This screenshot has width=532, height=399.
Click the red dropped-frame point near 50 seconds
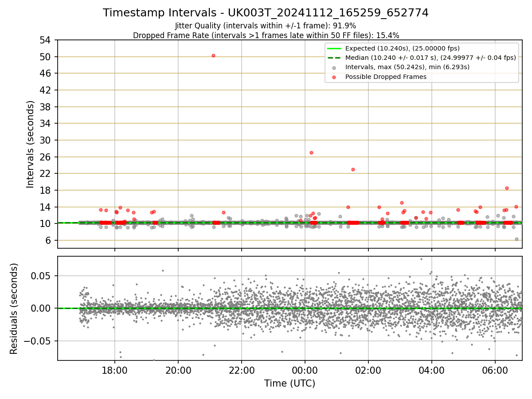click(213, 55)
